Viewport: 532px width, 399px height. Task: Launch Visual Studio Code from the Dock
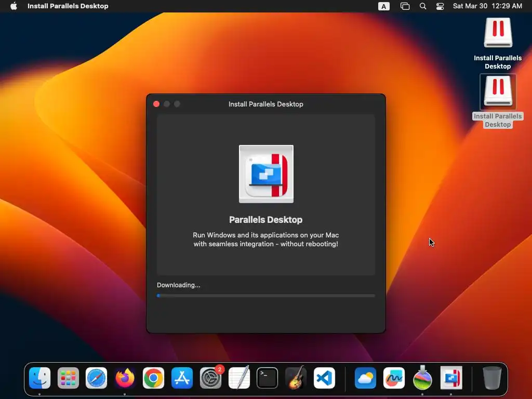(324, 378)
